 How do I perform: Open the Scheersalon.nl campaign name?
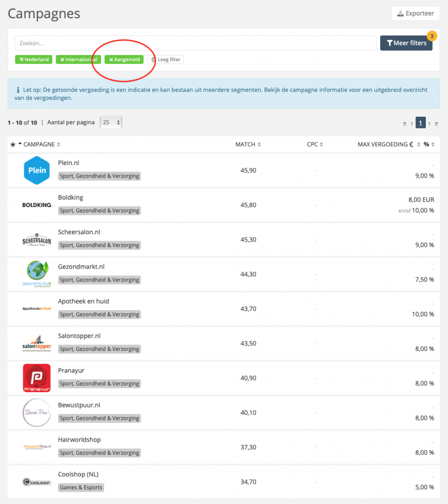click(x=79, y=232)
